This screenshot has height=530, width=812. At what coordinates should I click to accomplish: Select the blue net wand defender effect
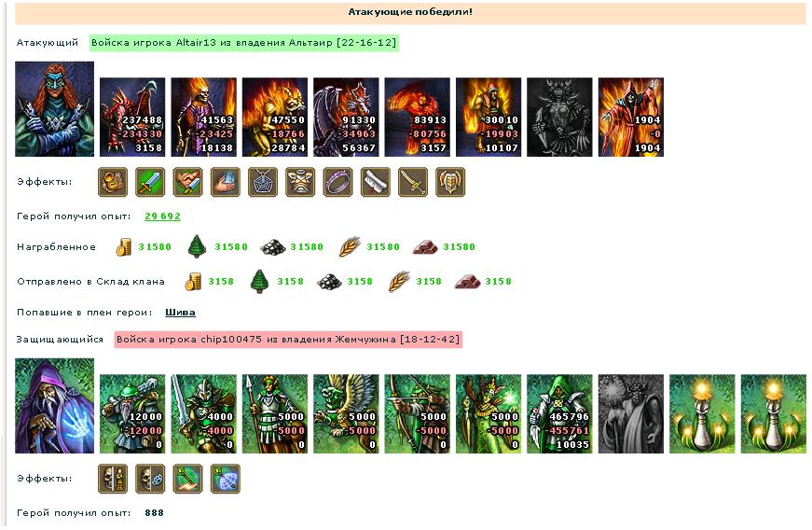[226, 479]
